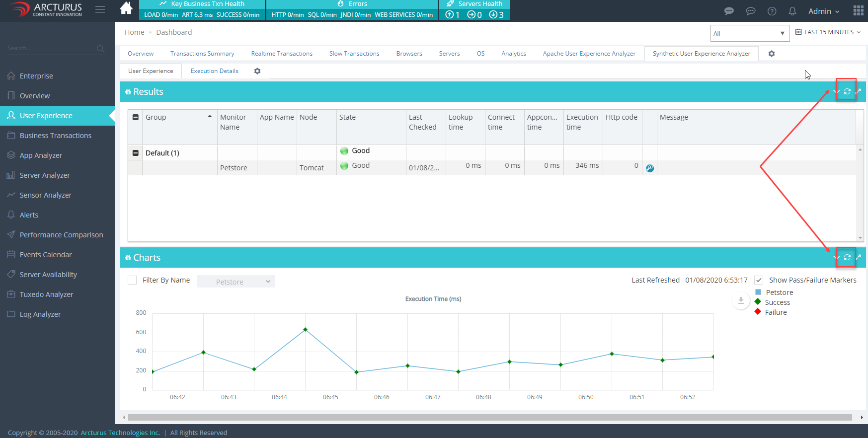868x438 pixels.
Task: Open the All filter dropdown
Action: 749,33
